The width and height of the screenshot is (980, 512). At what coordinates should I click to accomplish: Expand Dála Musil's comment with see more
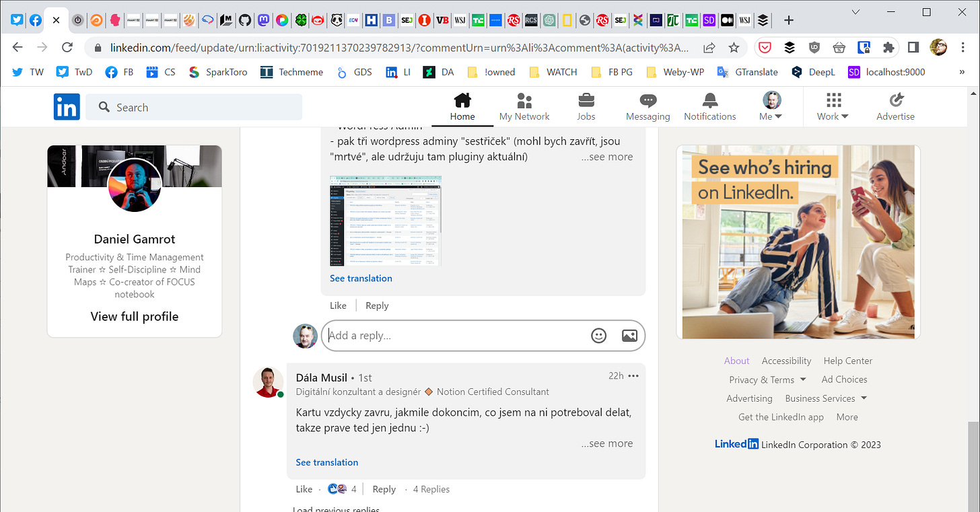[x=606, y=443]
